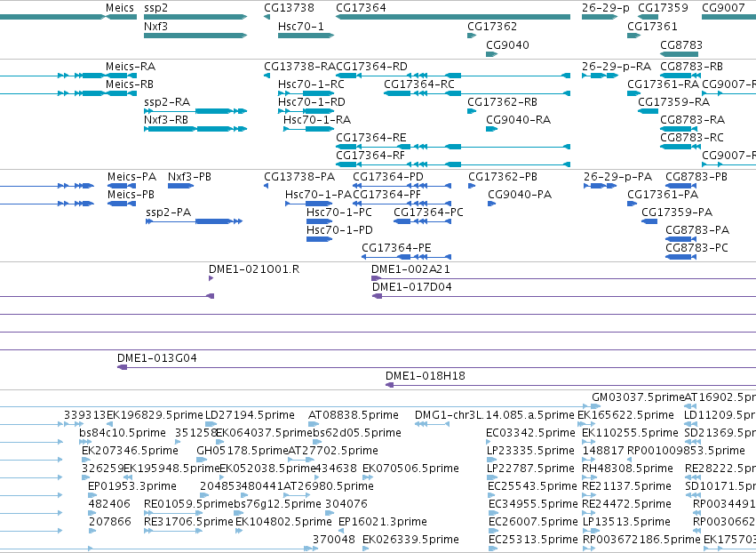Click the LD27194.5prime EST label
Viewport: 756px width, 553px height.
250,415
